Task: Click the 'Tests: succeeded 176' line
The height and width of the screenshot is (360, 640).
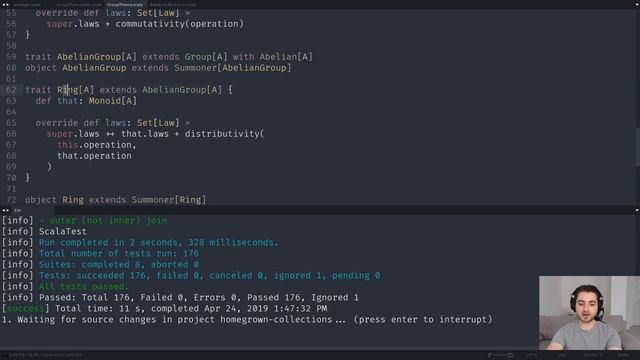Action: click(x=209, y=276)
